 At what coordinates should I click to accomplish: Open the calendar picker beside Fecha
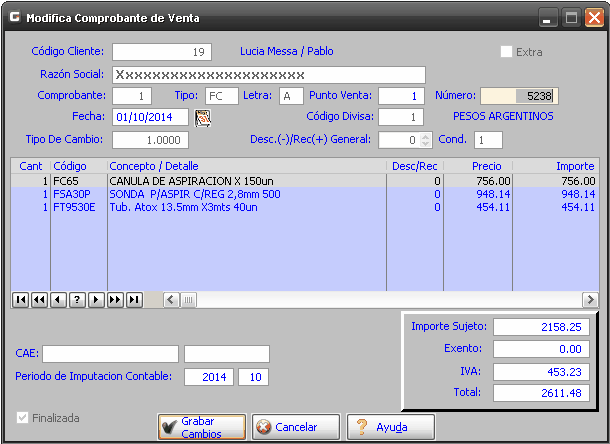(x=203, y=118)
